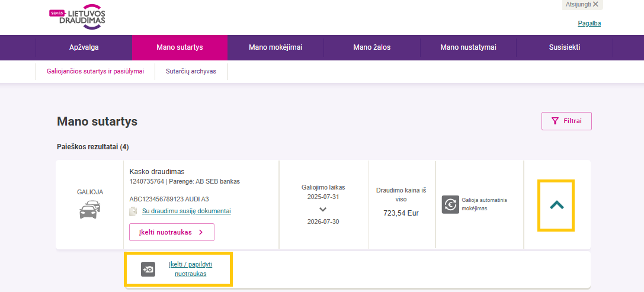Click the Lietuvos Draudimas logo

[77, 17]
